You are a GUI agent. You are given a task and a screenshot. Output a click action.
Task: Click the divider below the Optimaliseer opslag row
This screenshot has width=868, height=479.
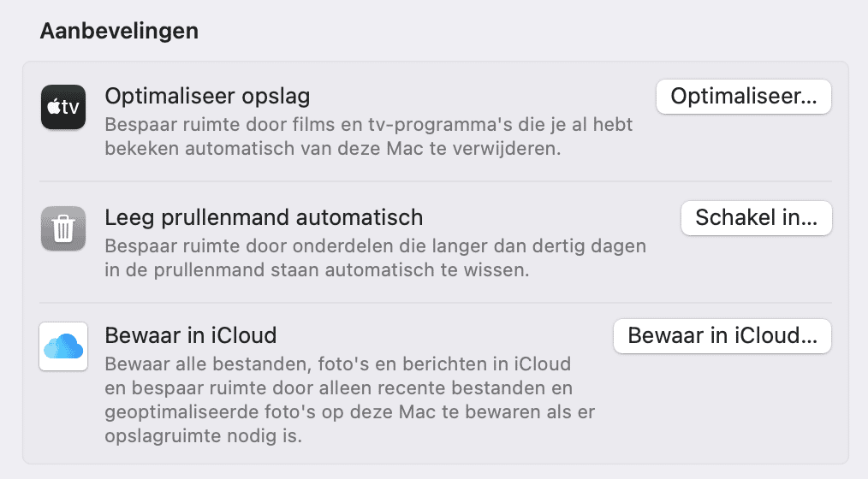point(435,181)
